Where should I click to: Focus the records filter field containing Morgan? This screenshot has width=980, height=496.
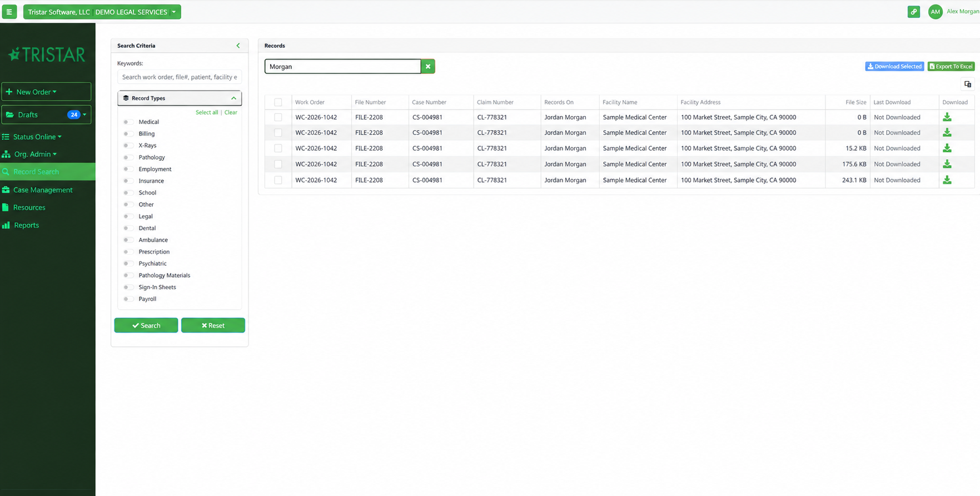click(342, 66)
